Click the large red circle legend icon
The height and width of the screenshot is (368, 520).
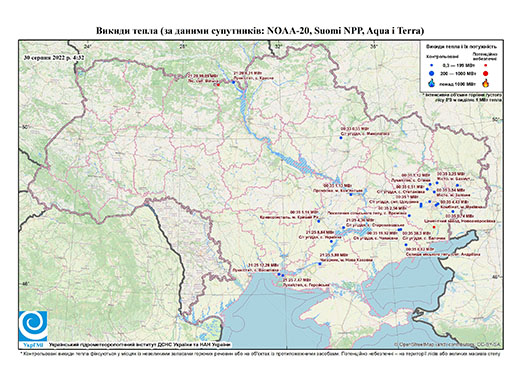486,73
